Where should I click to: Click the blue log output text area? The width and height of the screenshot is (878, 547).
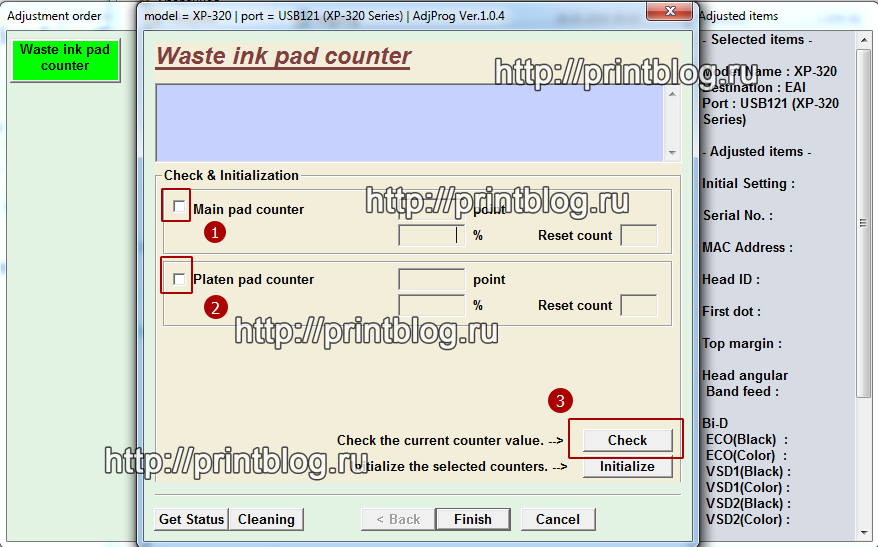(409, 122)
